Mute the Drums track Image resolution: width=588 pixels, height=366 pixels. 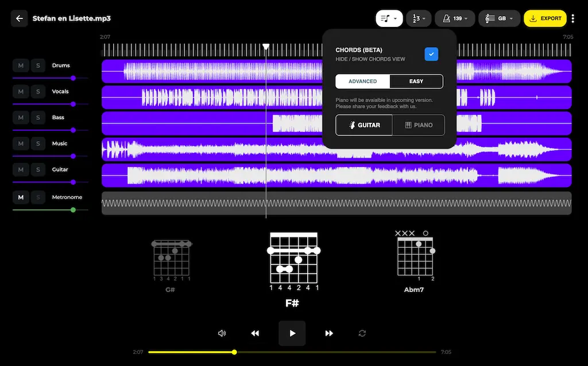click(x=21, y=65)
